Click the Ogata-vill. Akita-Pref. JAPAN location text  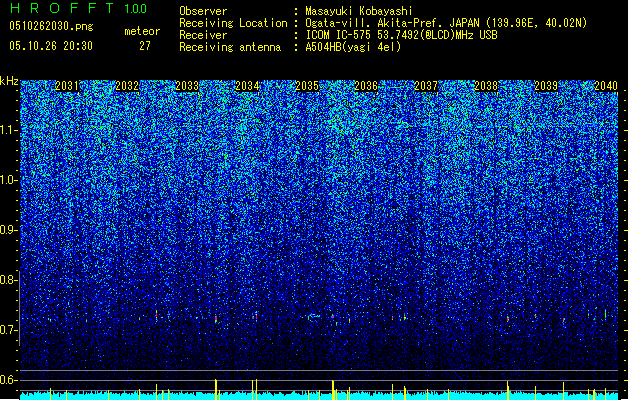click(x=446, y=23)
